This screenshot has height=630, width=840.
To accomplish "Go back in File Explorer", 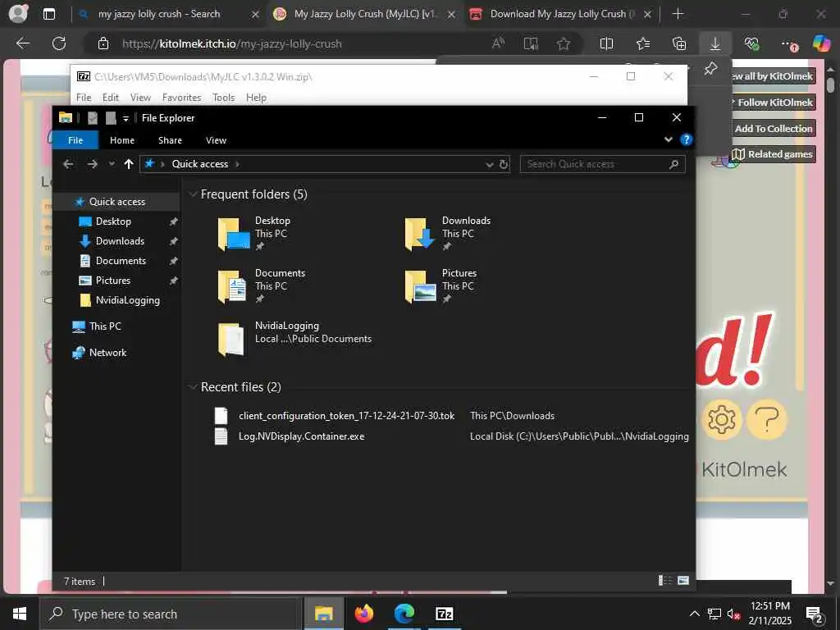I will pos(68,164).
